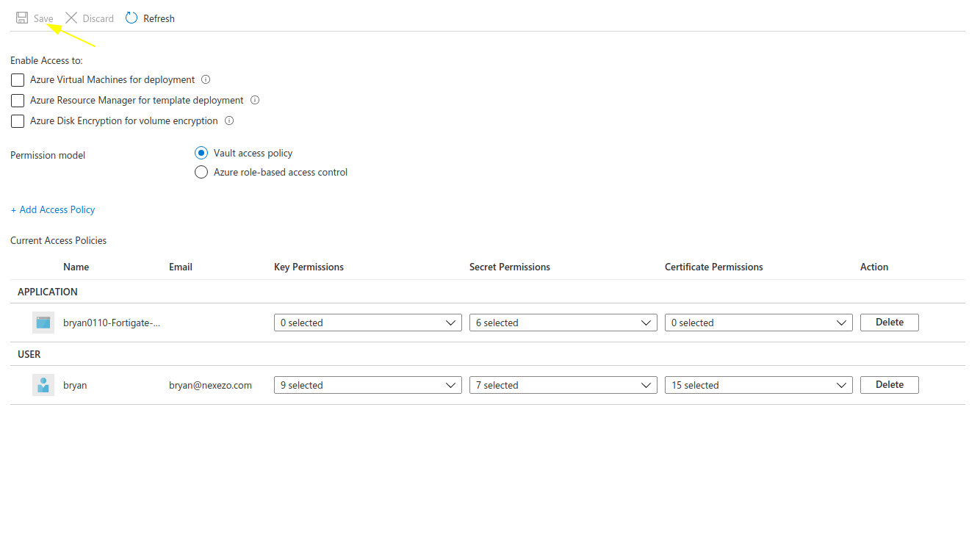Viewport: 980px width, 540px height.
Task: Click the bryan0110-Fortigate name text
Action: point(112,323)
